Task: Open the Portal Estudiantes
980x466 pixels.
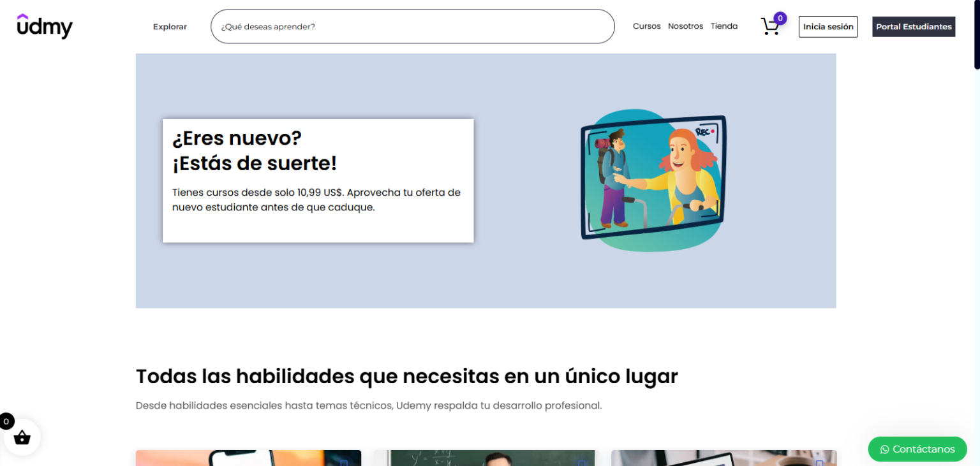Action: point(914,27)
